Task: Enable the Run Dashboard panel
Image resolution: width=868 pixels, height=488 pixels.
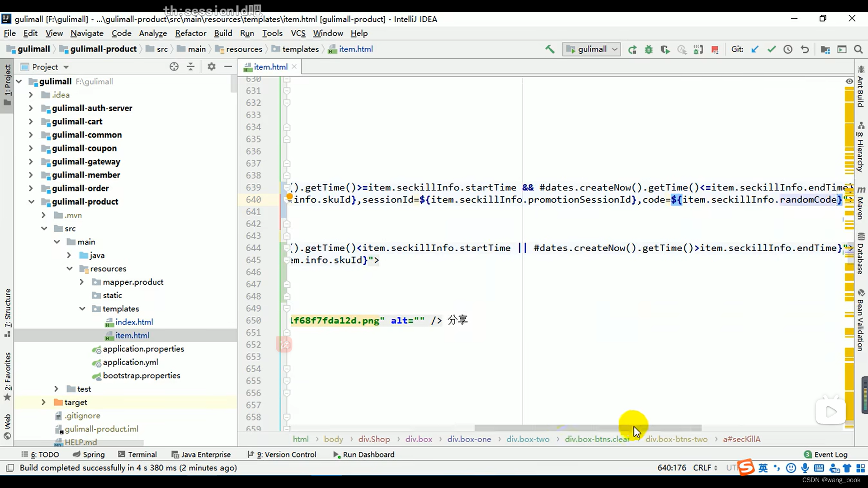Action: pos(368,454)
